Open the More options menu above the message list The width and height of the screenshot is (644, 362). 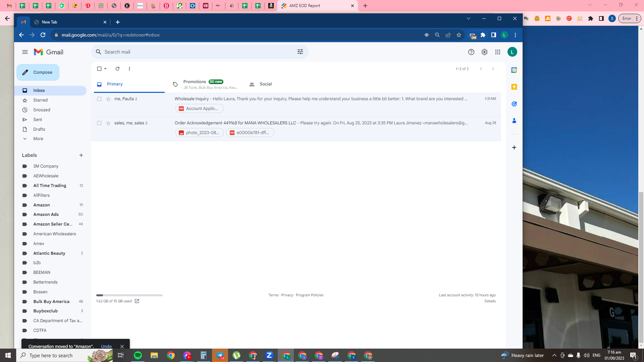click(129, 69)
